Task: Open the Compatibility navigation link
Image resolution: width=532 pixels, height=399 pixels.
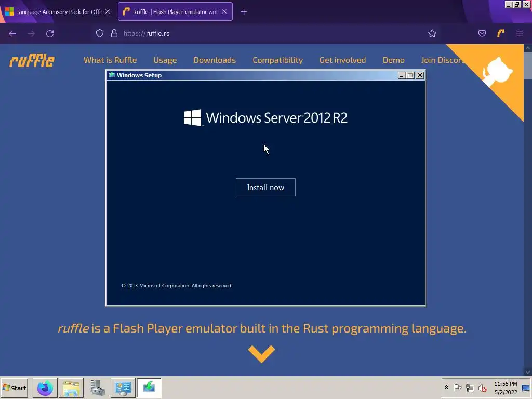Action: pos(277,60)
